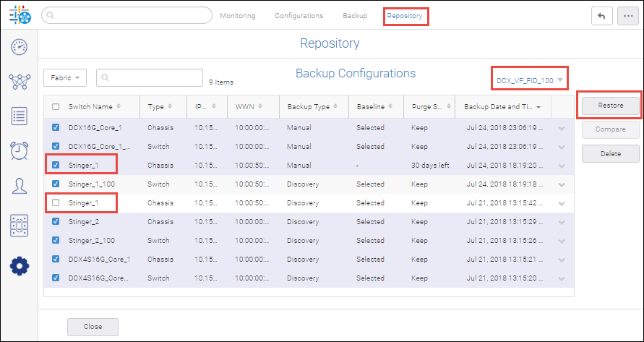Open the alarm clock icon in sidebar
The height and width of the screenshot is (342, 644).
[x=20, y=150]
